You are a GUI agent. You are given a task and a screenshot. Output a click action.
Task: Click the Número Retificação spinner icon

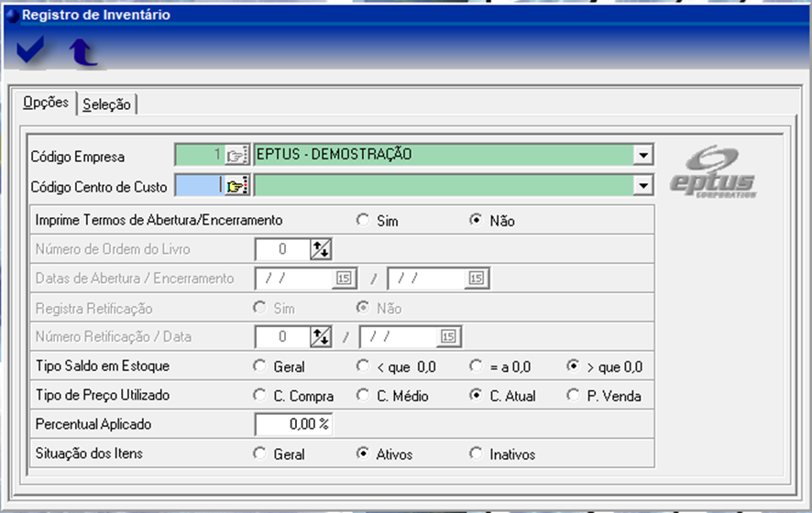point(321,337)
